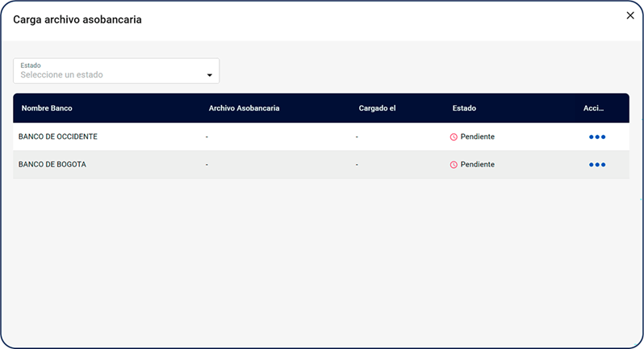Click the 'Cargado el' column header
Image resolution: width=644 pixels, height=349 pixels.
point(377,108)
